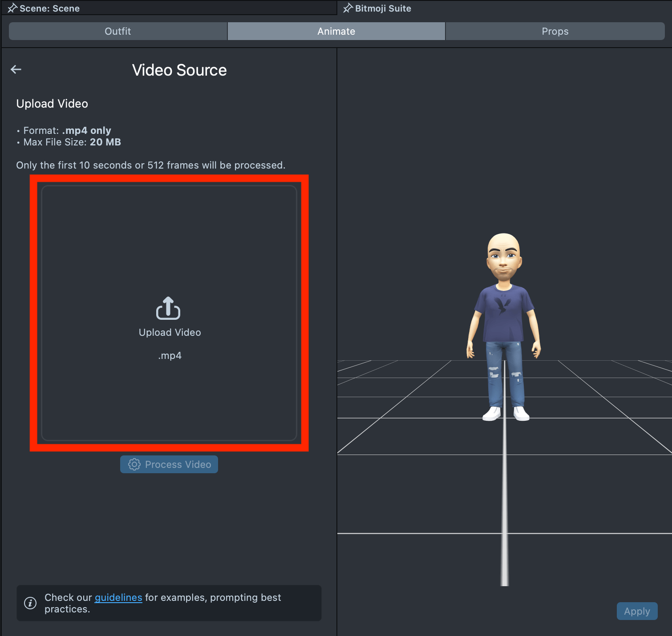Viewport: 672px width, 636px height.
Task: Click the back arrow beside Video Source
Action: click(16, 69)
